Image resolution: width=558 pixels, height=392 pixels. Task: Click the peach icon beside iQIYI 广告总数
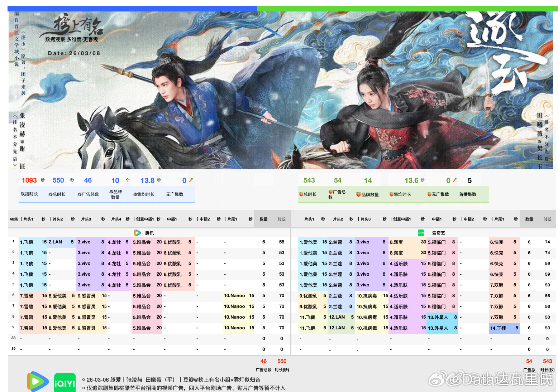tap(330, 192)
